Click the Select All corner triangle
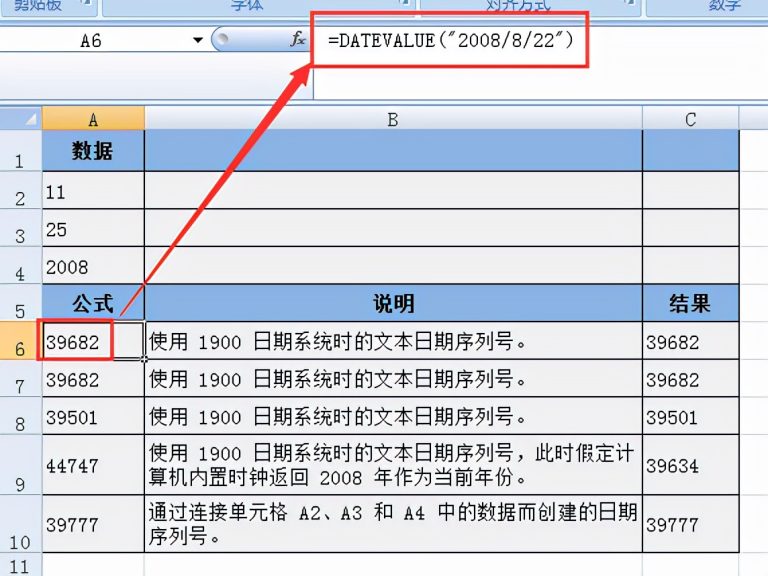The image size is (768, 576). (x=21, y=119)
